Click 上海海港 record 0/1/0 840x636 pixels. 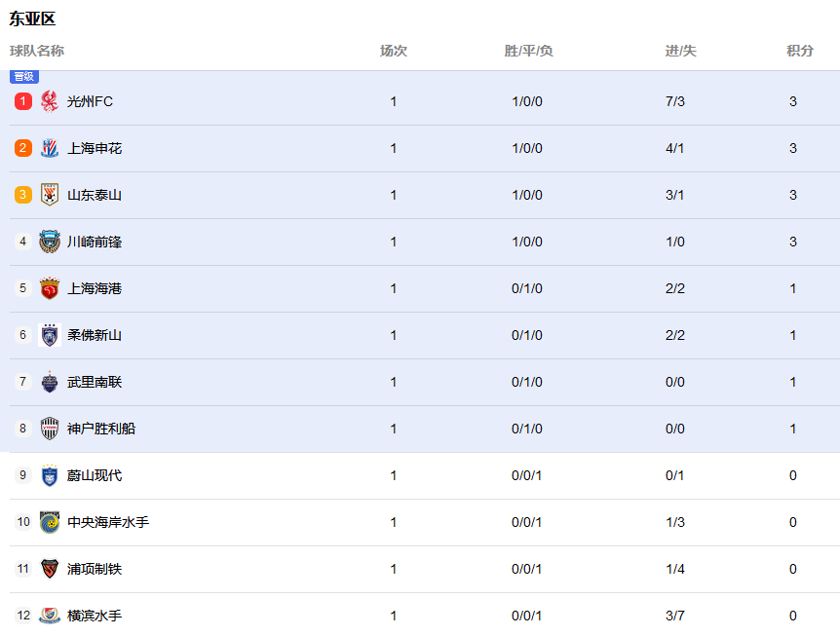[527, 288]
